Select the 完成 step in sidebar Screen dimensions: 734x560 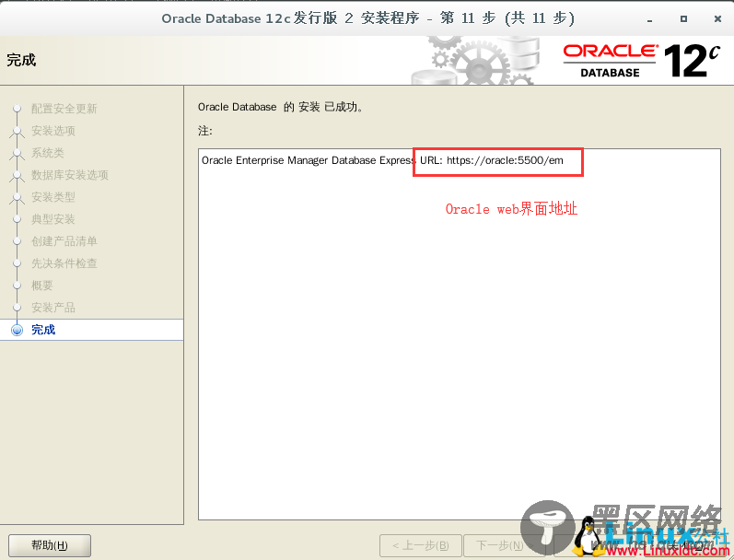click(x=91, y=330)
